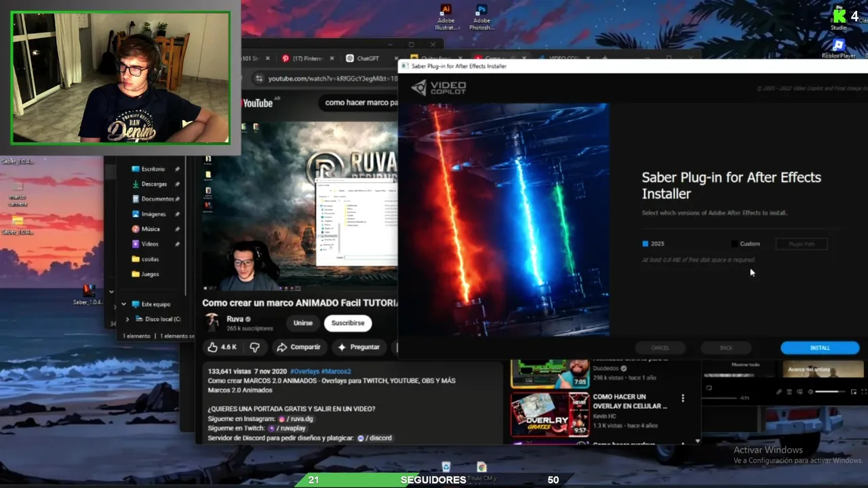Click the BACK button in the installer
This screenshot has height=488, width=868.
tap(726, 348)
